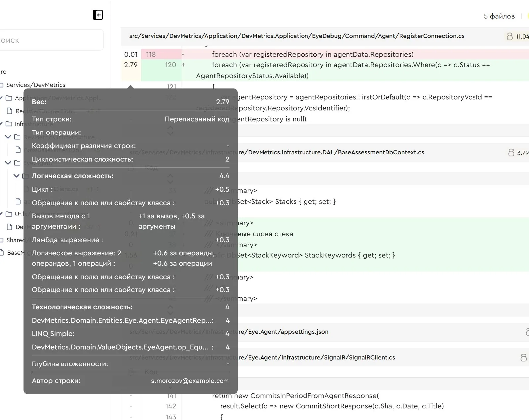Screen dimensions: 529x420
Task: Click the weight icon next to 11.04
Action: 509,36
